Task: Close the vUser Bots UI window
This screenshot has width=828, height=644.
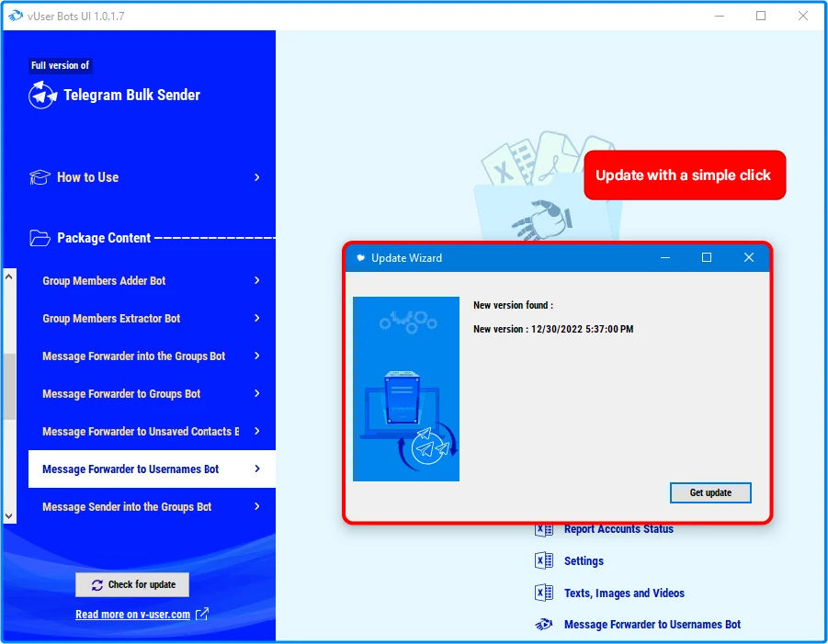Action: click(803, 16)
